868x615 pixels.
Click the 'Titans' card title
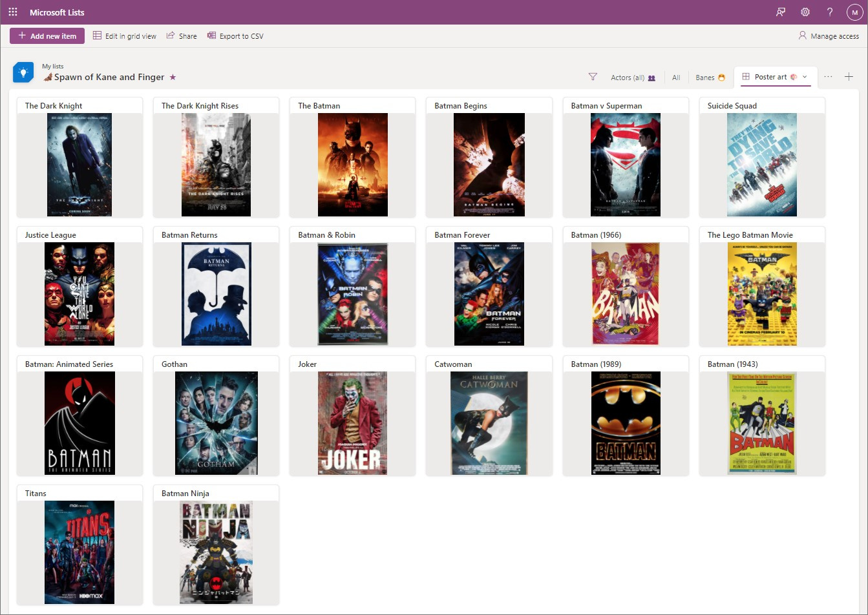coord(36,494)
